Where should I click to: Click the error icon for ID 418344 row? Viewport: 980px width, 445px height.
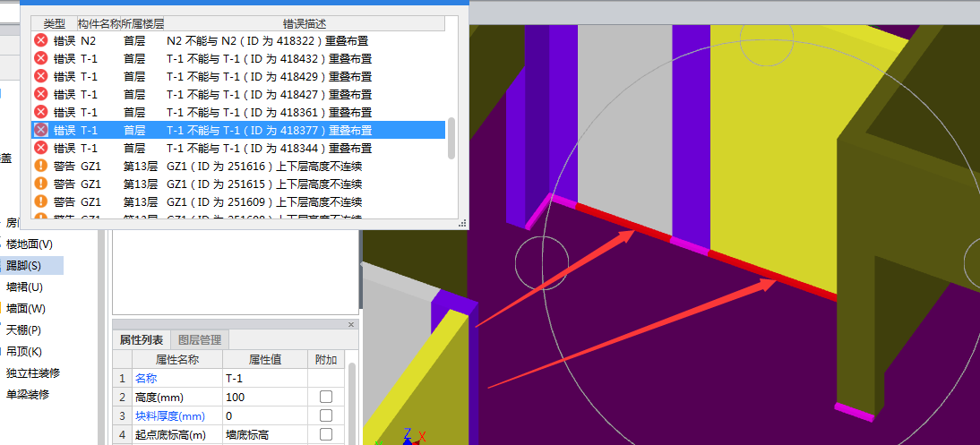tap(40, 148)
